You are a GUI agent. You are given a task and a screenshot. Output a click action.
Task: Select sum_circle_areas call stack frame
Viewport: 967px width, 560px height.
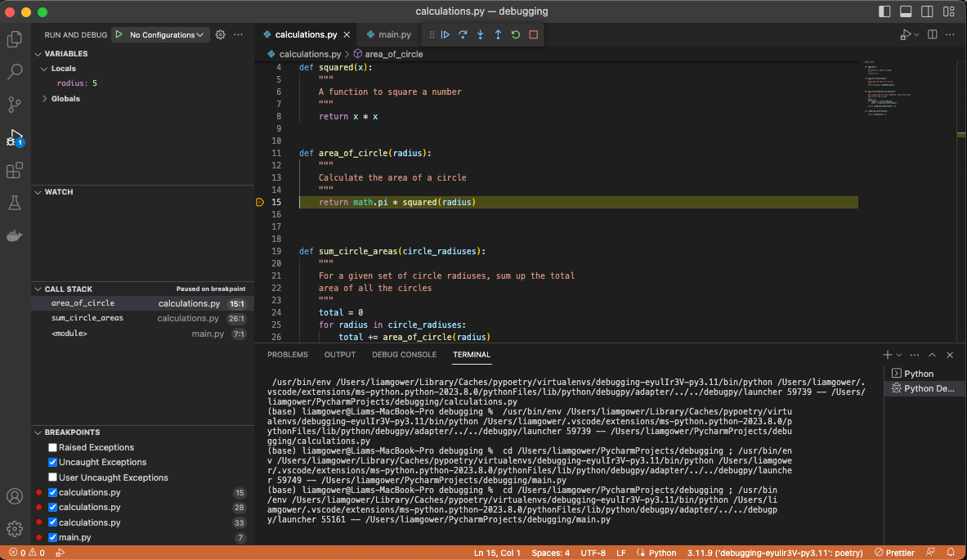click(87, 318)
